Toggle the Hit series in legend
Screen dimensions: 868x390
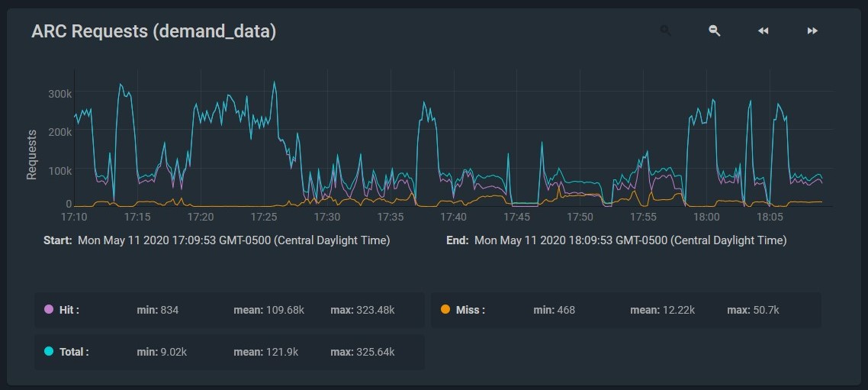click(229, 310)
